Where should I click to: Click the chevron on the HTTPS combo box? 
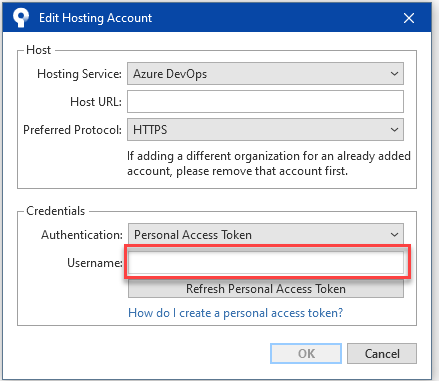point(394,130)
